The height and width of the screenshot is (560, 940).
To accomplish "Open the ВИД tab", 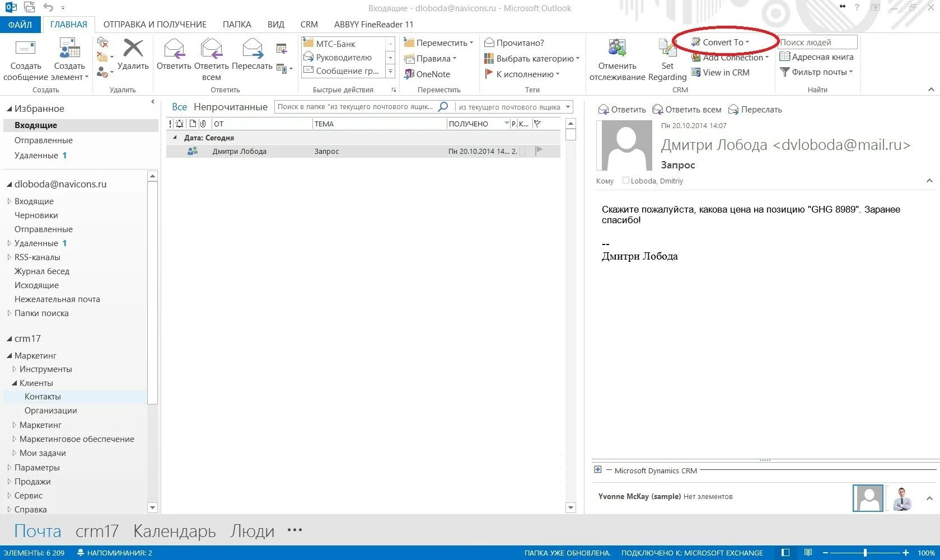I will point(276,25).
